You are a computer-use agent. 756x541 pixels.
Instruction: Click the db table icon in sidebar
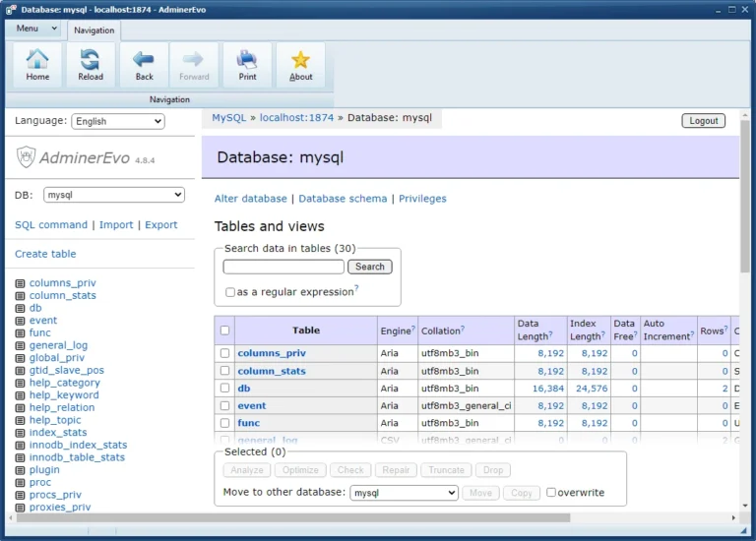21,308
